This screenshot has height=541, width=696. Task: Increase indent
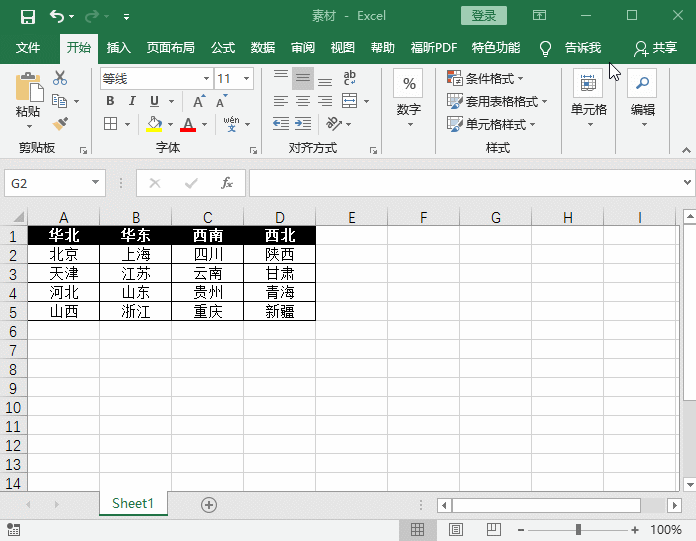point(303,123)
